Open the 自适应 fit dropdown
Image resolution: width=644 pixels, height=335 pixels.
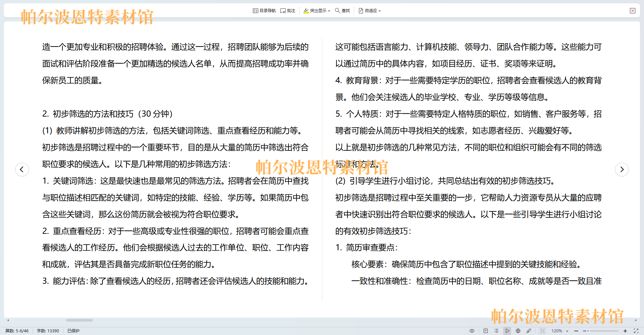[x=370, y=11]
